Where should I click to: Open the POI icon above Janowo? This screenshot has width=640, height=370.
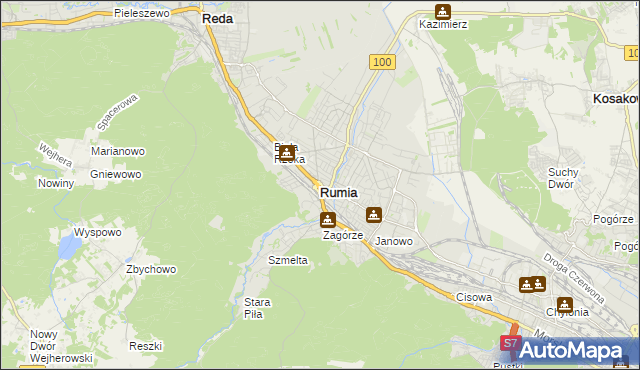374,215
